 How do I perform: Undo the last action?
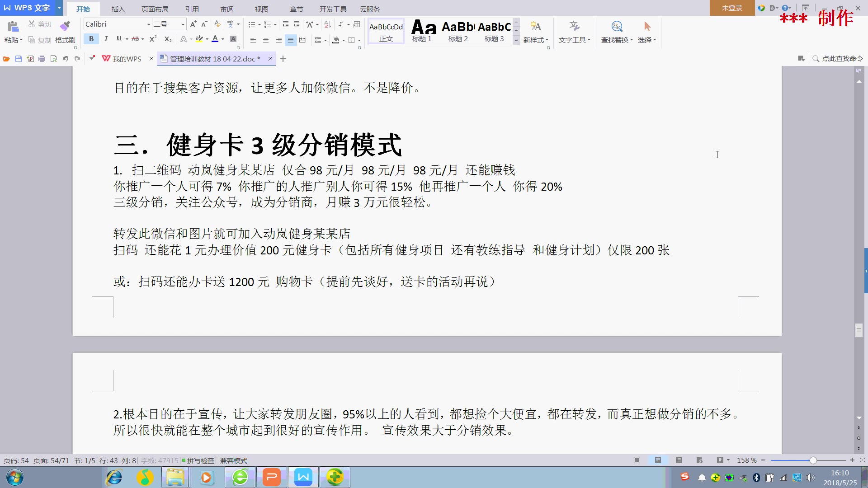[x=66, y=58]
